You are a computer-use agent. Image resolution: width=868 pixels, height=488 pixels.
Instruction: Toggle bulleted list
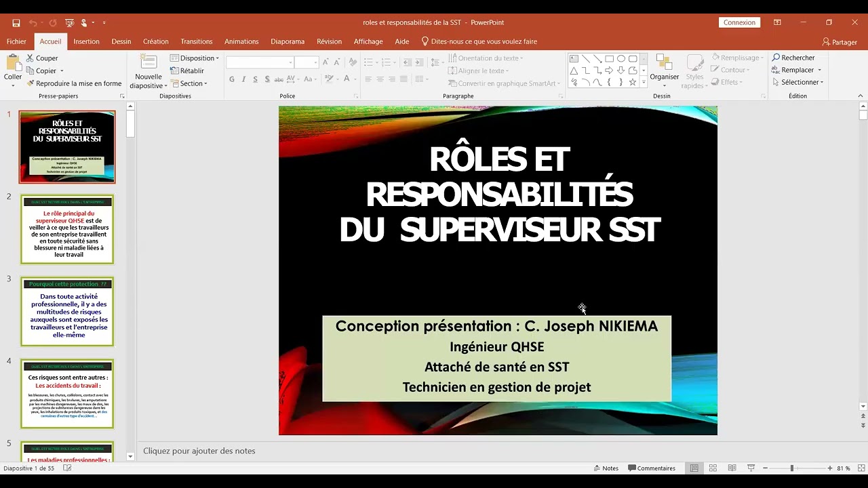coord(368,62)
